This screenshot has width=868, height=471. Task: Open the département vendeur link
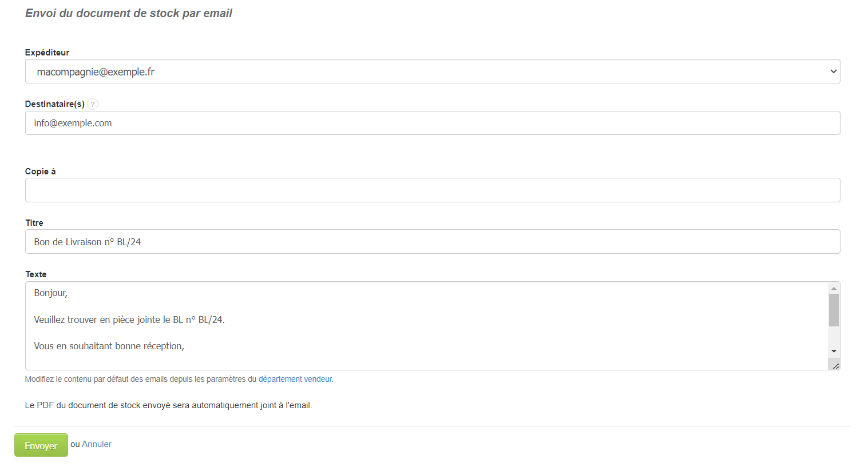pos(295,379)
